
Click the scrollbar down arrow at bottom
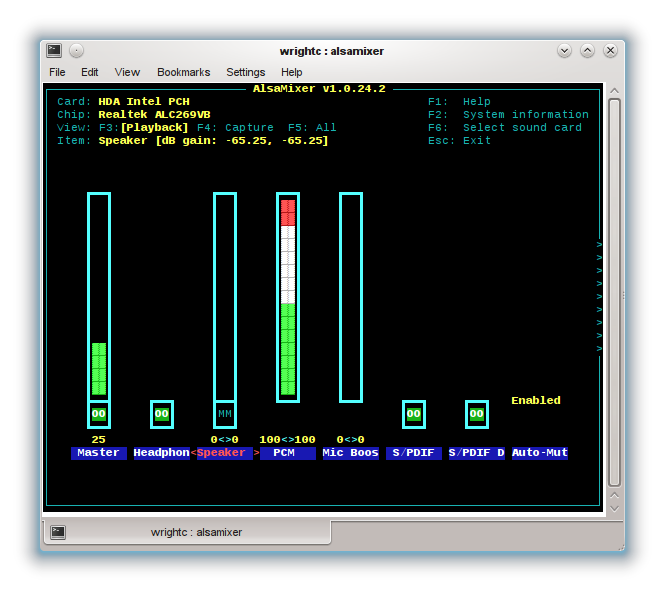click(615, 508)
